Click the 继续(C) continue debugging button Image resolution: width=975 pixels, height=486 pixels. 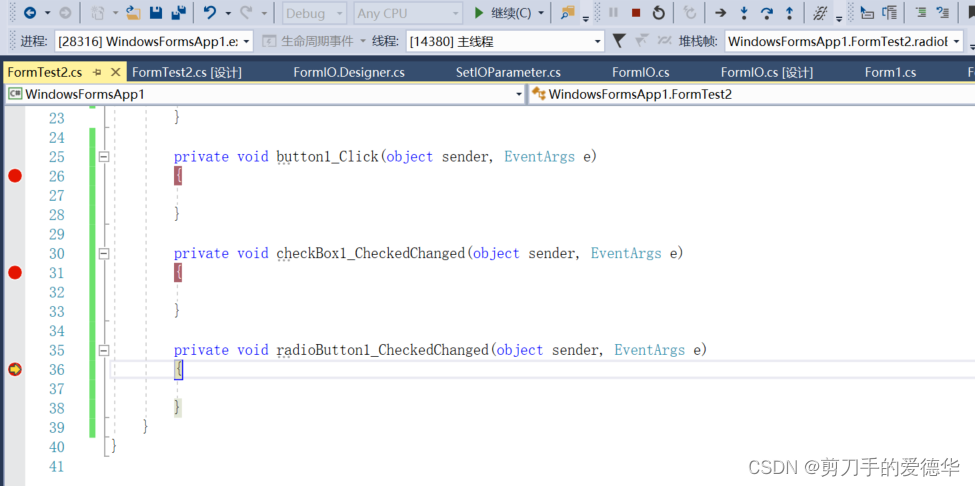[502, 12]
